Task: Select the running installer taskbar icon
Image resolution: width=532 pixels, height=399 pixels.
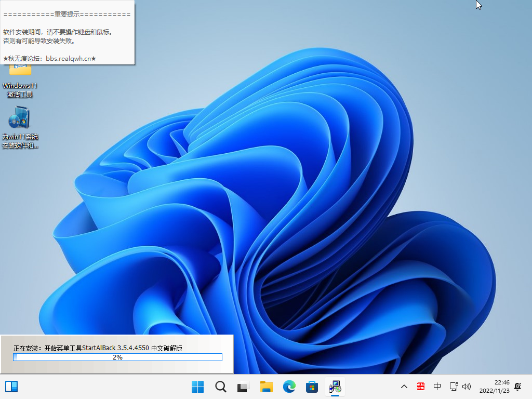Action: click(335, 387)
